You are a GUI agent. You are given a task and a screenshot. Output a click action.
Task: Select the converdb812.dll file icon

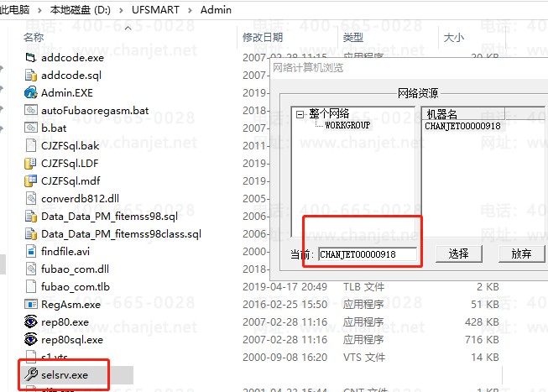coord(31,199)
